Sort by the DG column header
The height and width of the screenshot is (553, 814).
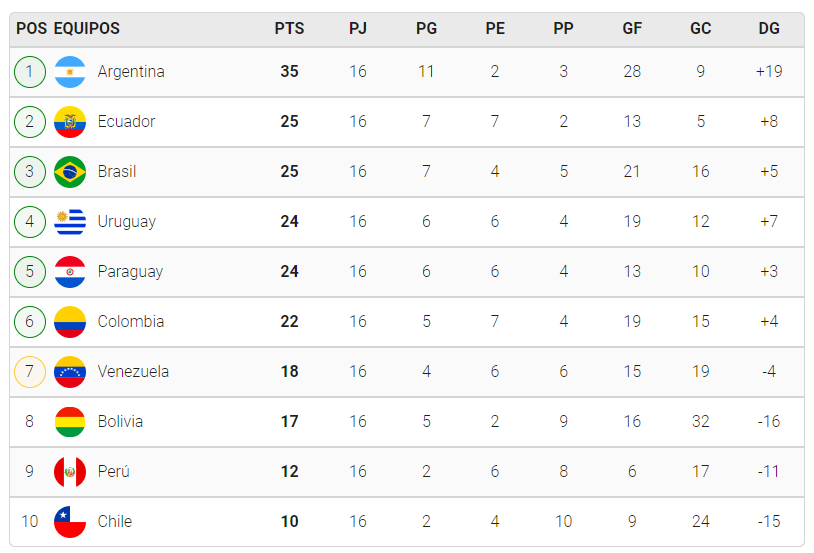(x=769, y=28)
